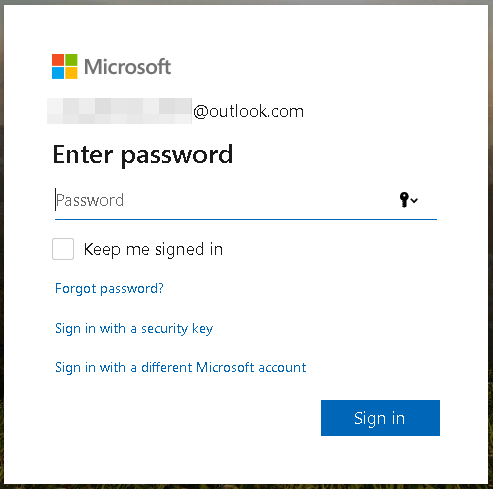Enable staying signed in via checkbox box

[63, 249]
